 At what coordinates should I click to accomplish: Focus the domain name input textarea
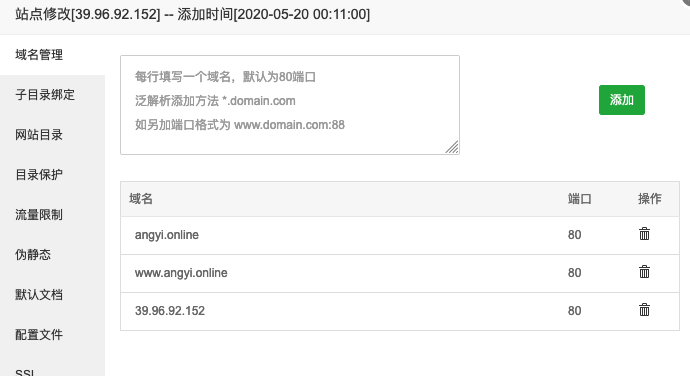pos(290,105)
